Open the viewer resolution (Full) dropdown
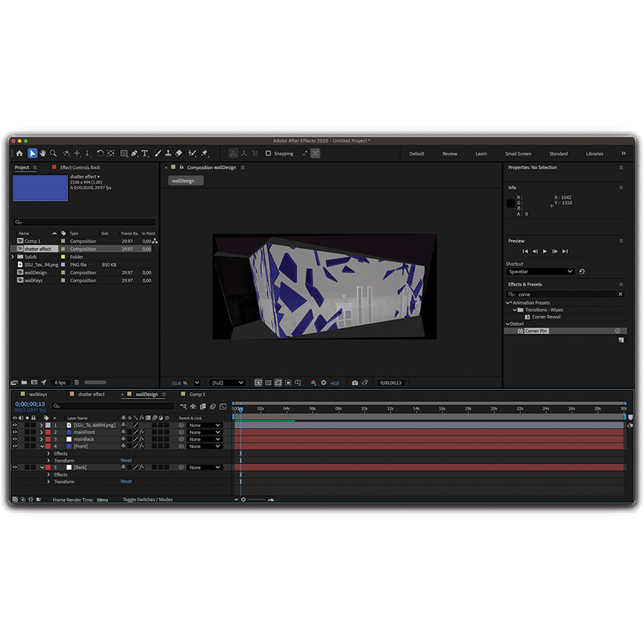The height and width of the screenshot is (644, 644). [x=228, y=383]
